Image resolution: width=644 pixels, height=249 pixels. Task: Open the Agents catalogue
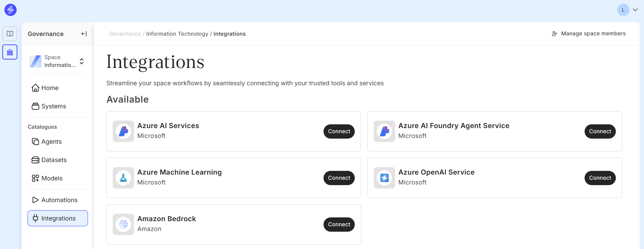tap(51, 142)
